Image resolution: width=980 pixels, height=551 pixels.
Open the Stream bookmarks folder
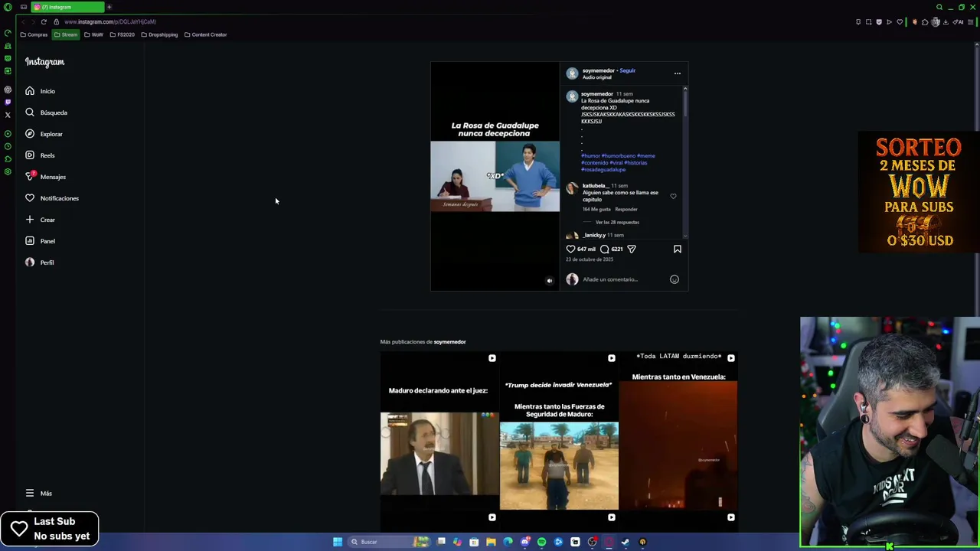click(x=66, y=34)
